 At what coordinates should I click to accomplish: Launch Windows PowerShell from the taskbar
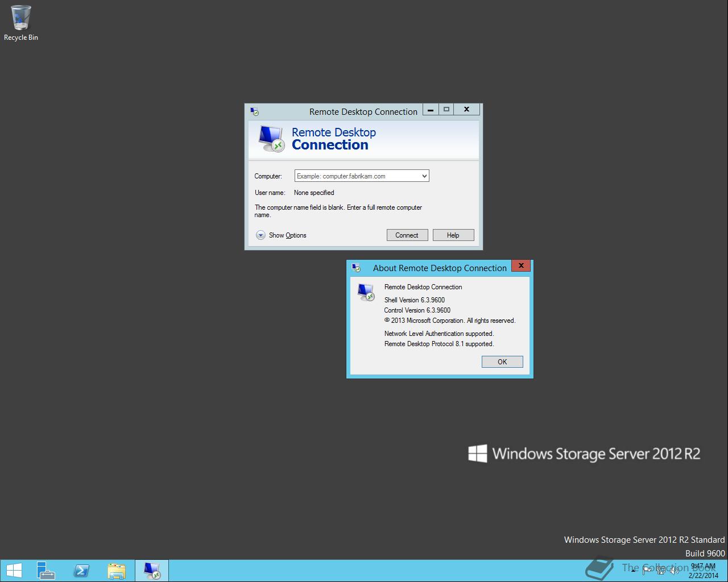(81, 571)
